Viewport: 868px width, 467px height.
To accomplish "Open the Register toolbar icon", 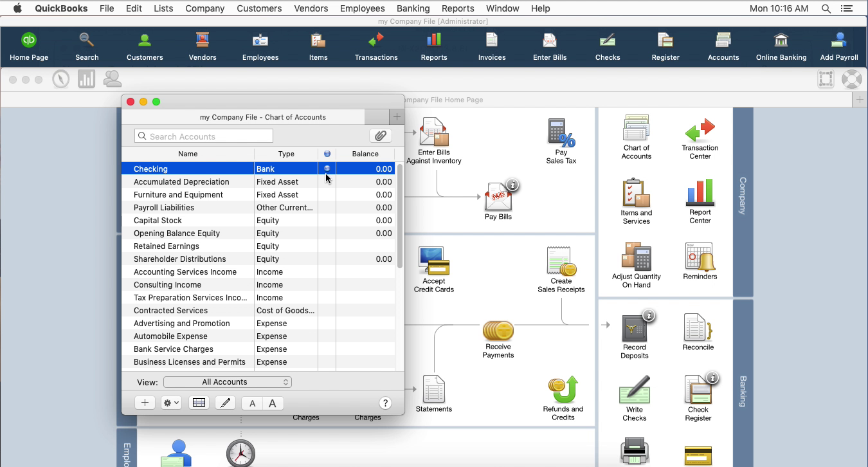I will point(665,46).
